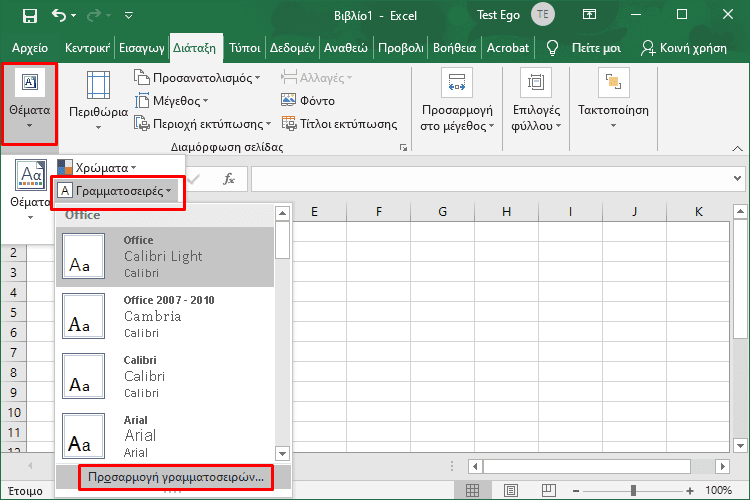Switch to Page Layout view in status bar
Screen dimensions: 750x500
[x=510, y=490]
